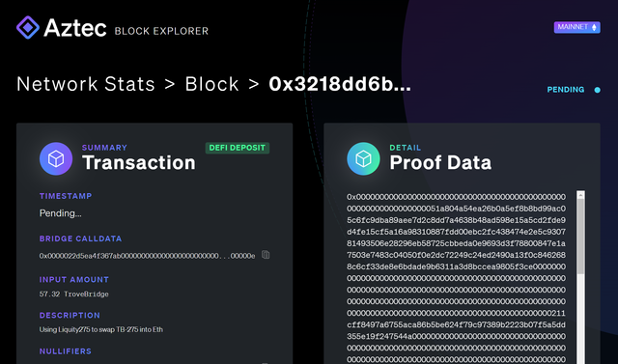Viewport: 618px width, 364px height.
Task: Go to Network Stats in the breadcrumb
Action: click(x=86, y=84)
